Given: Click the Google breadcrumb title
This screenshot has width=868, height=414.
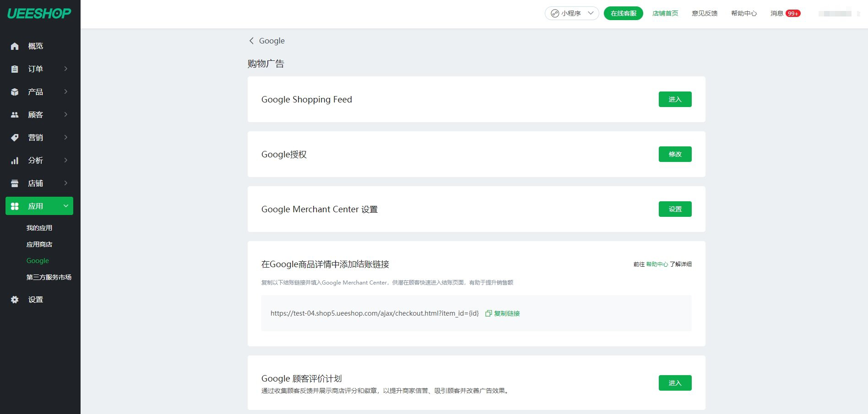Looking at the screenshot, I should pyautogui.click(x=272, y=41).
